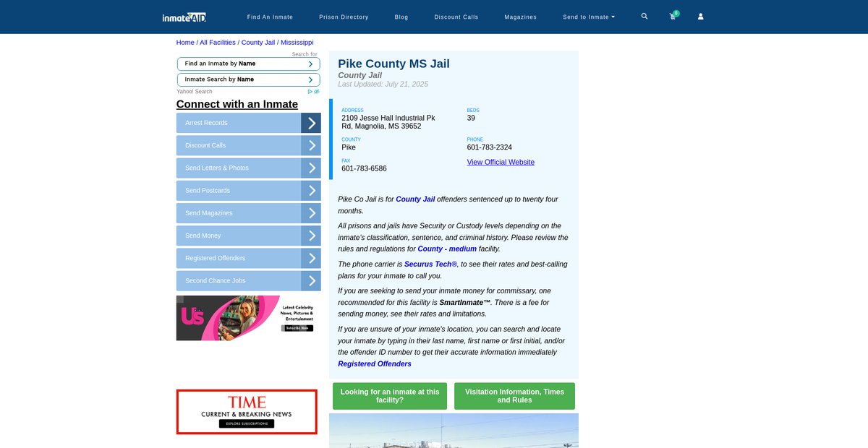The image size is (868, 448).
Task: Click the Us Weekly celebrity news ad
Action: (247, 318)
